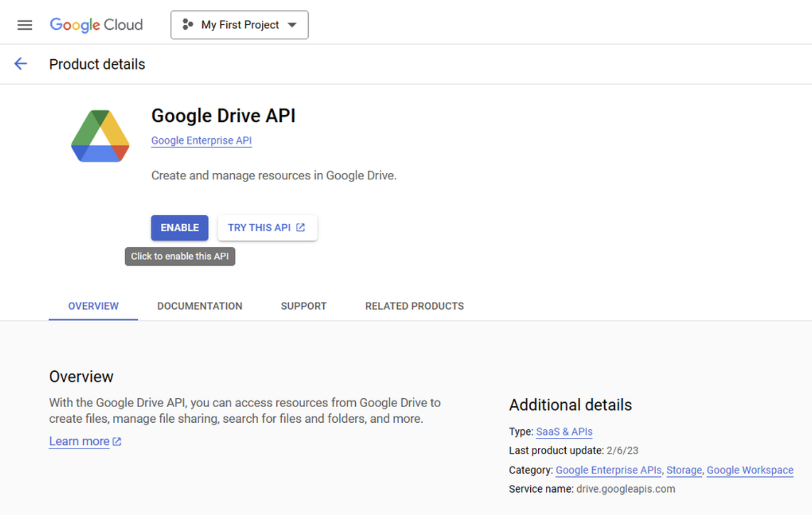Open the navigation hamburger menu
812x515 pixels.
(24, 25)
